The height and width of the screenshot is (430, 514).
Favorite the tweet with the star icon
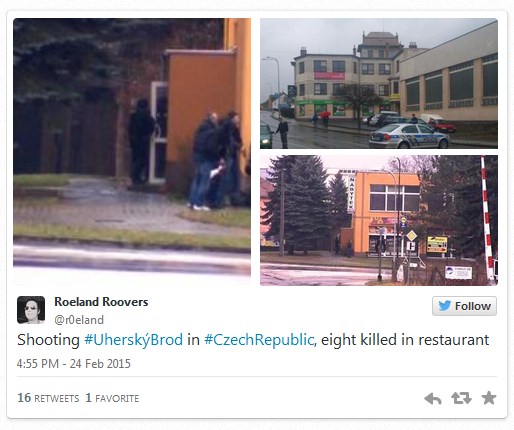point(489,398)
